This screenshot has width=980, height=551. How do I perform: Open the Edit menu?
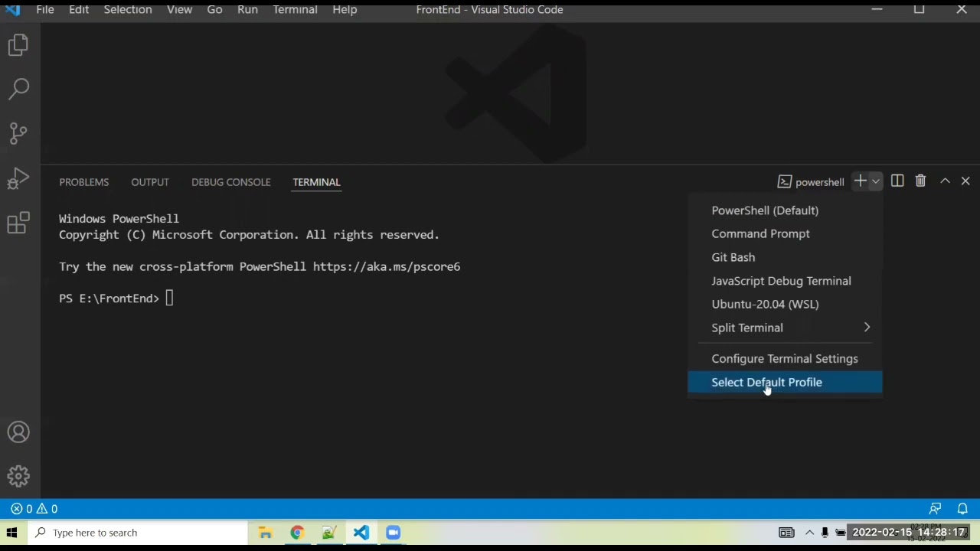click(x=79, y=10)
